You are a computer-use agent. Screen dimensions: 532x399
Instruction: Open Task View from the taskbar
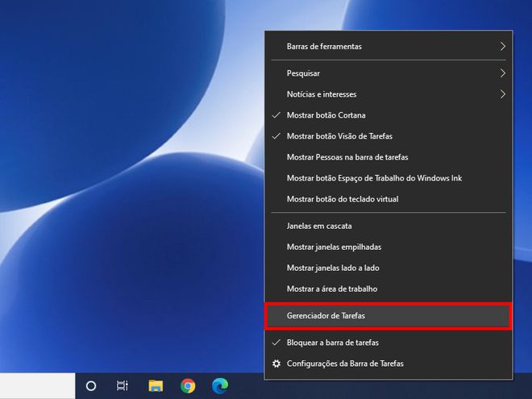(123, 386)
